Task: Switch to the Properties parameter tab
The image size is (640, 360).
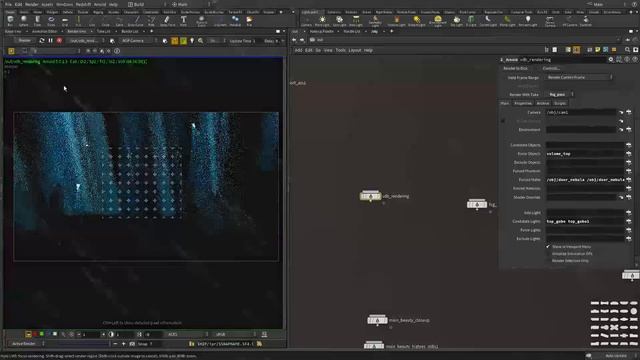Action: tap(523, 103)
